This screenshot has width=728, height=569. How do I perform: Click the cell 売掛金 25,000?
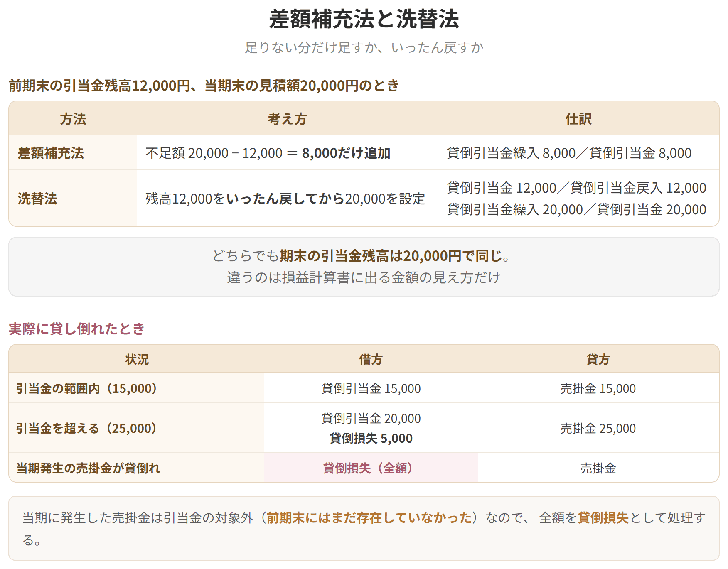pyautogui.click(x=598, y=428)
